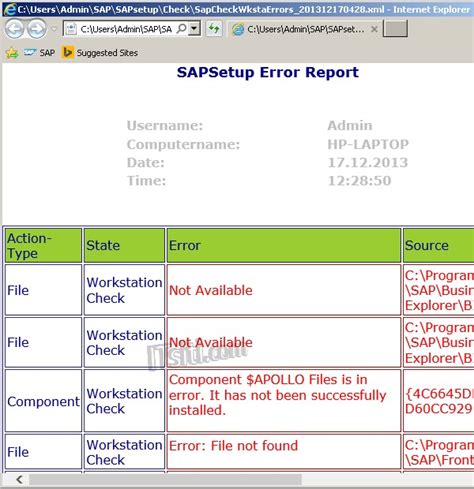Click the HP-LAPTOP computername value
The image size is (474, 489).
368,144
